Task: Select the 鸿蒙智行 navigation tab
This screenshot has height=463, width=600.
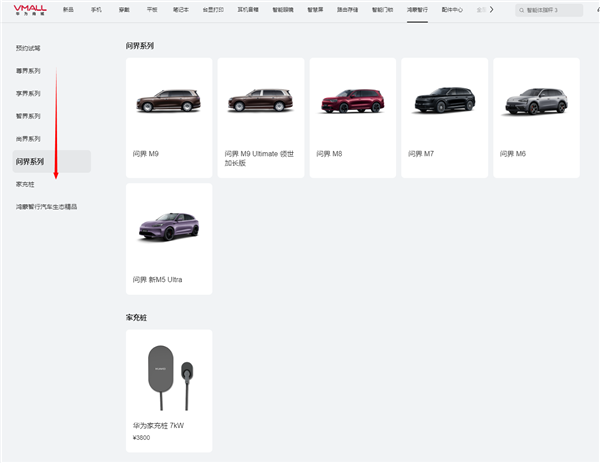Action: pos(417,10)
